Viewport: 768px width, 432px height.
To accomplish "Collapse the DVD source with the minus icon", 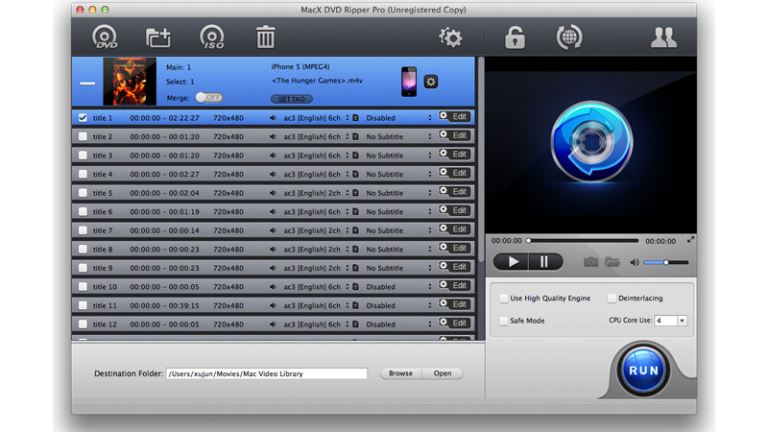I will [88, 83].
